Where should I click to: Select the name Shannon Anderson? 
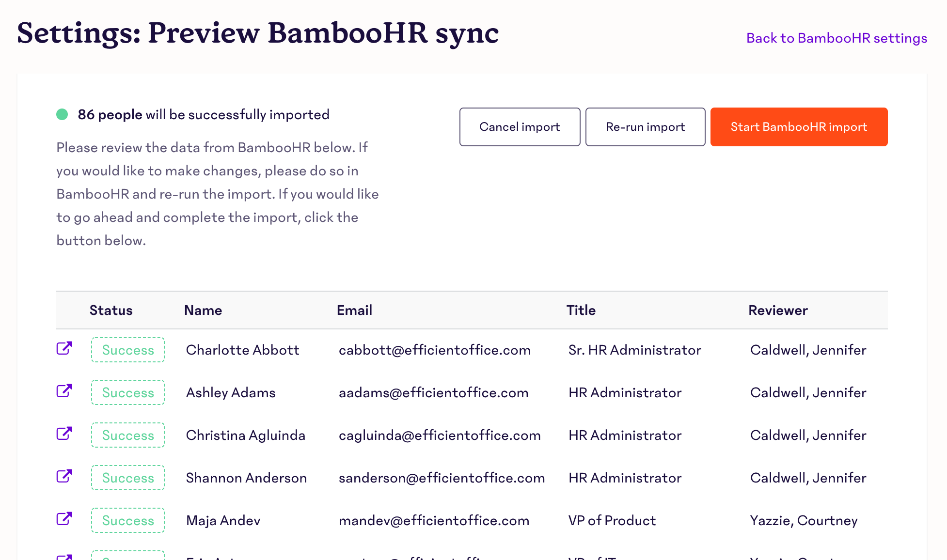tap(246, 478)
